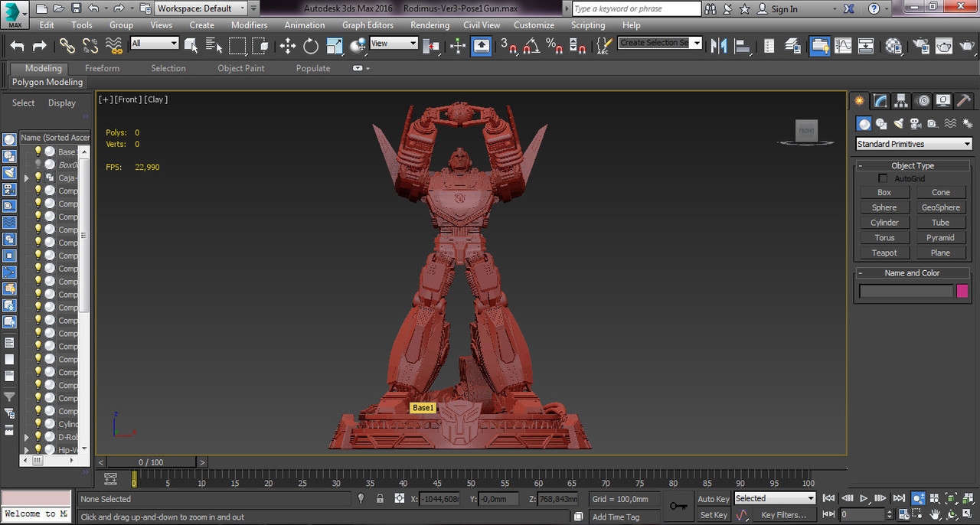Open the Utilities command panel tab

tap(965, 101)
